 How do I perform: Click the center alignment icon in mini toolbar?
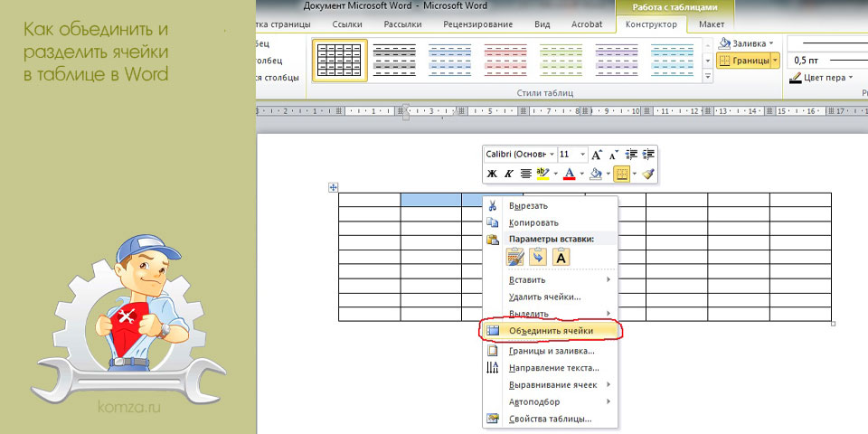(526, 174)
